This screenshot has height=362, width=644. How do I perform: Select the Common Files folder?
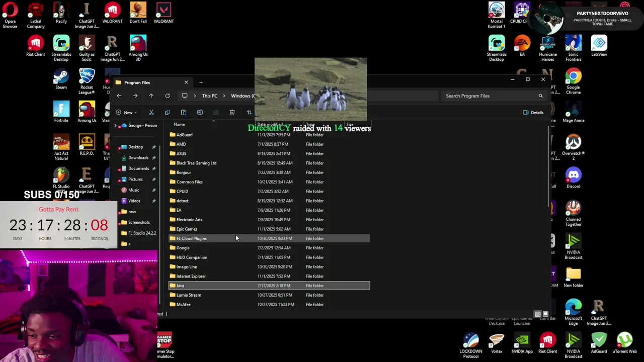(269, 182)
